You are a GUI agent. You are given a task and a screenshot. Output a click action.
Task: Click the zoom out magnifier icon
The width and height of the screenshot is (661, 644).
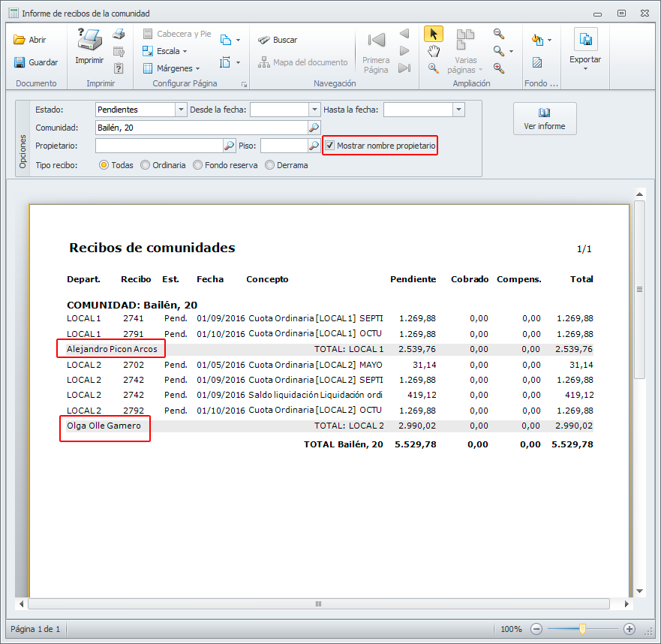pos(498,34)
